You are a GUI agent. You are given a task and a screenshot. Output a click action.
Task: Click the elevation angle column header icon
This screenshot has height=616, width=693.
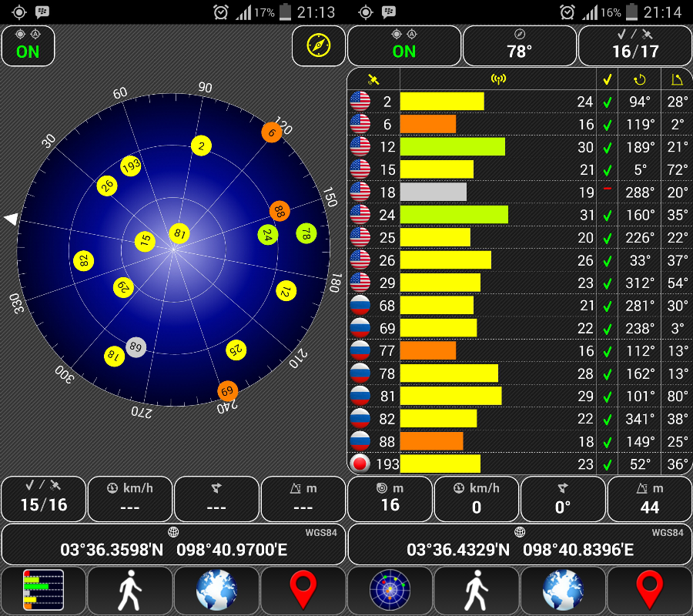[675, 79]
